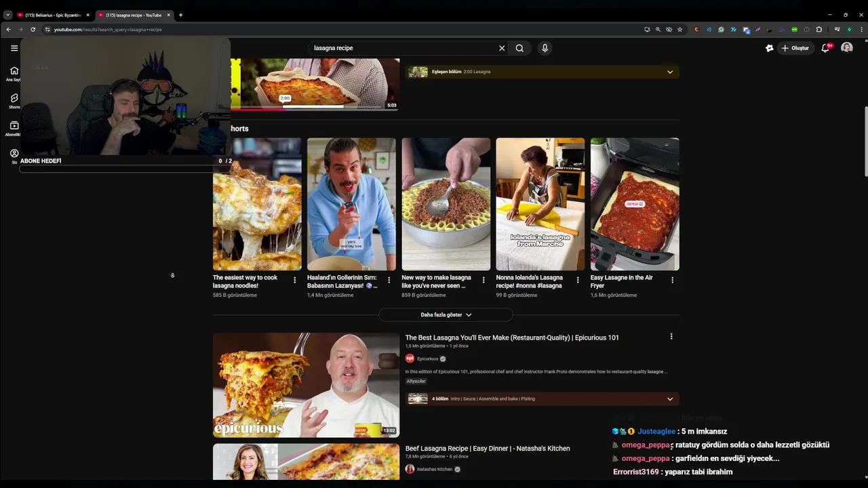Screen dimensions: 868x488
Task: Open the cheesy lasagna noodles Short thumbnail
Action: pos(257,204)
